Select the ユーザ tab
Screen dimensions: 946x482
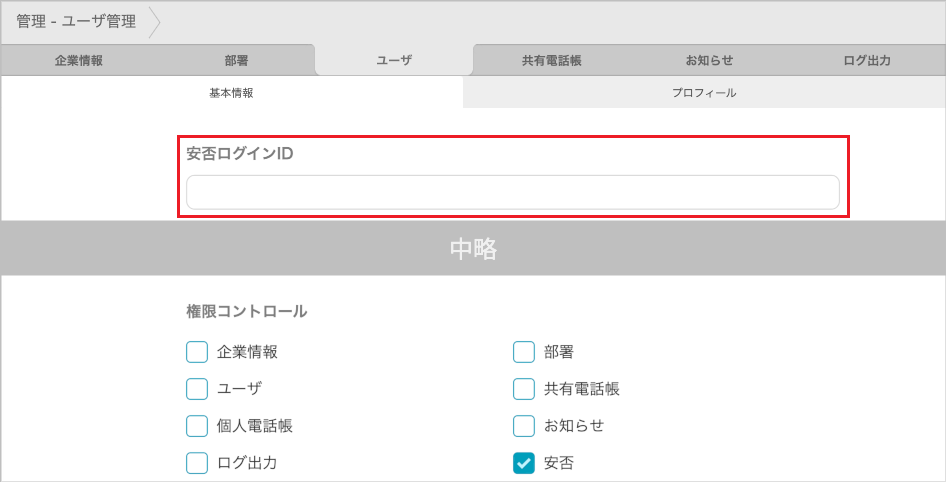click(394, 60)
